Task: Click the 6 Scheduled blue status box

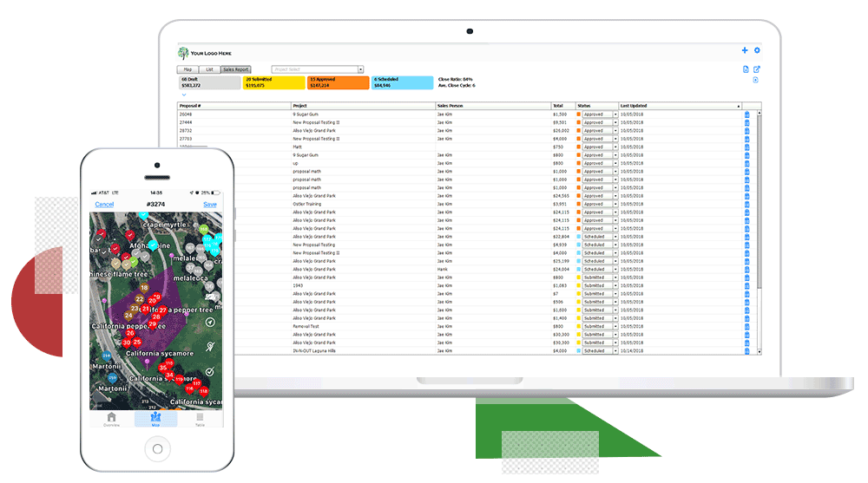Action: 402,82
